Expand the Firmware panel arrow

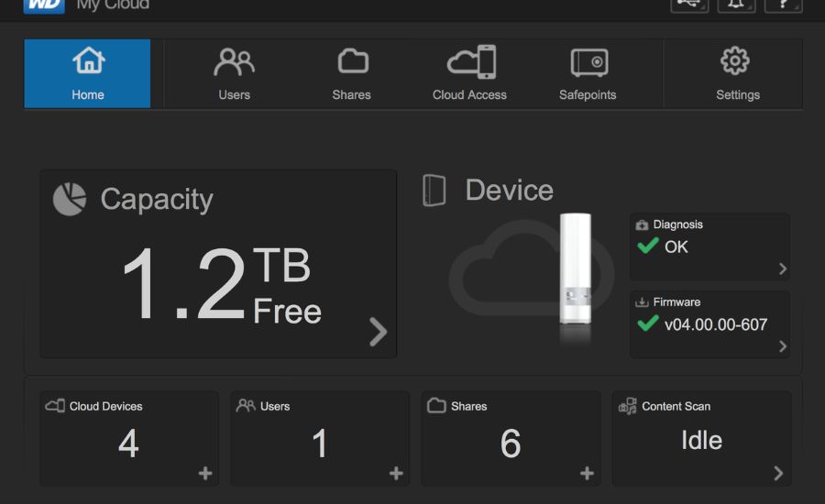[783, 346]
